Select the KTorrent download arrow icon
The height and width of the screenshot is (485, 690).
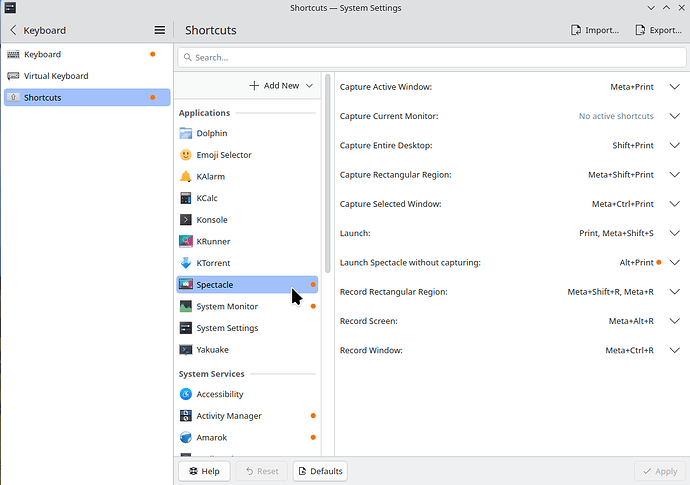click(186, 263)
